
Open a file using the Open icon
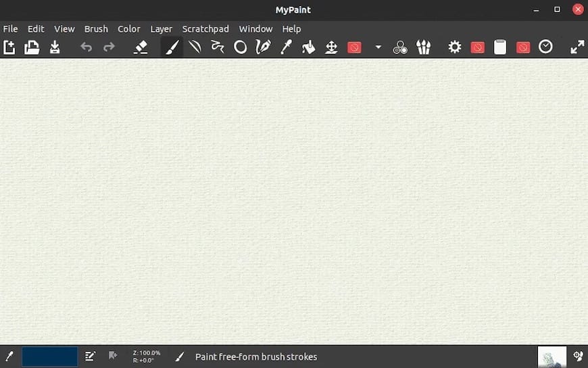click(32, 47)
